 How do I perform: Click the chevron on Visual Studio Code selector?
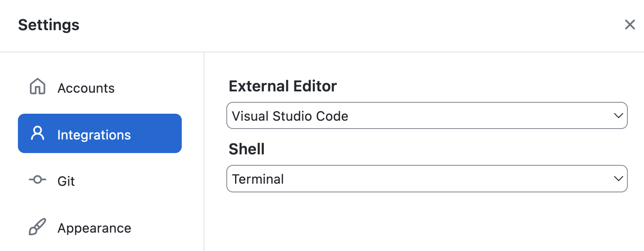pyautogui.click(x=618, y=116)
